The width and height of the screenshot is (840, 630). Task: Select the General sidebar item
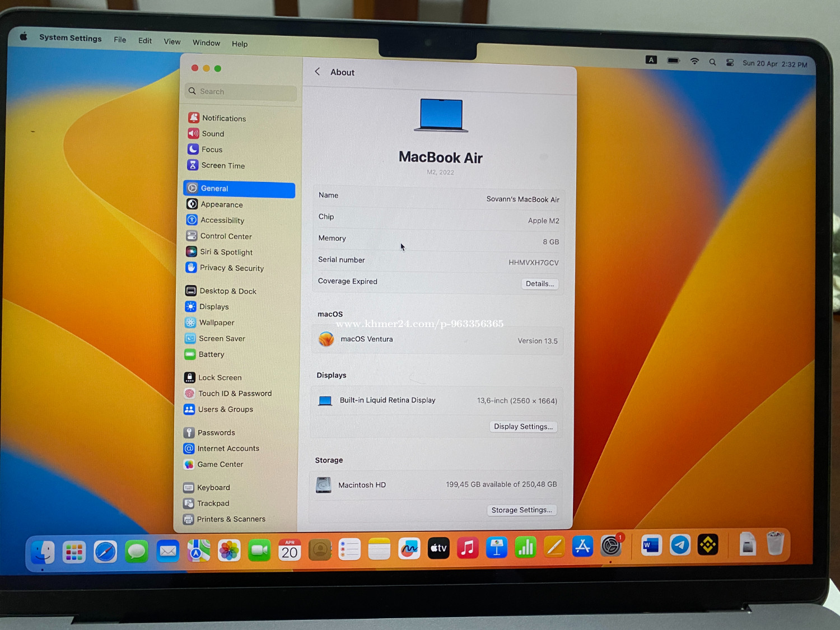tap(239, 189)
